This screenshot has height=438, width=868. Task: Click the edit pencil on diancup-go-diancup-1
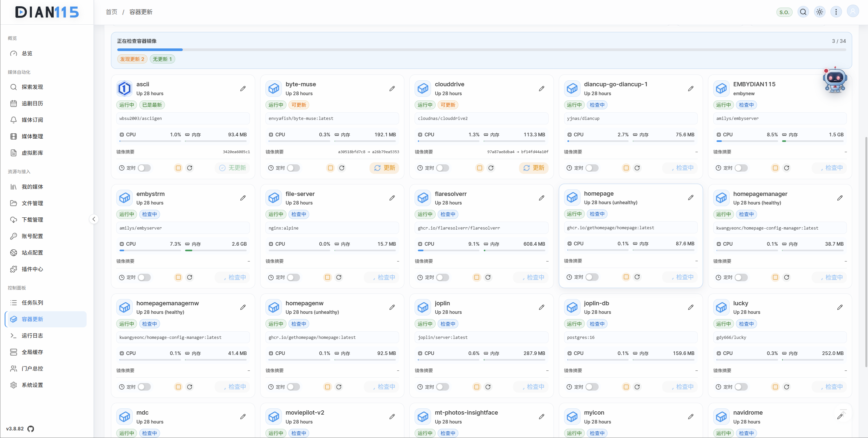click(x=691, y=89)
